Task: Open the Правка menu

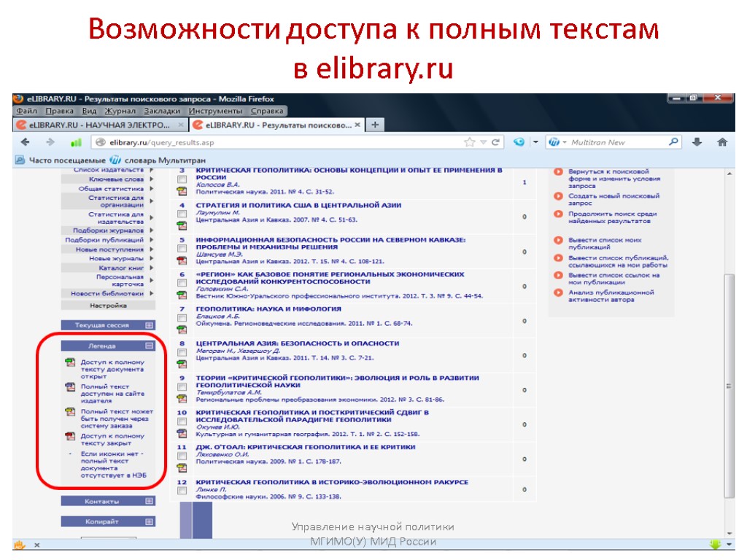Action: 60,111
